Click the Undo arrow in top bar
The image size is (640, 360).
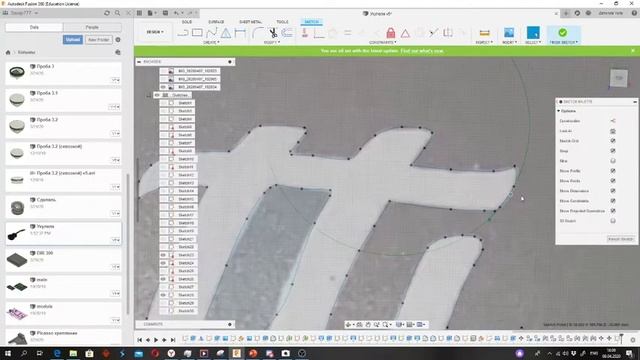(x=176, y=13)
